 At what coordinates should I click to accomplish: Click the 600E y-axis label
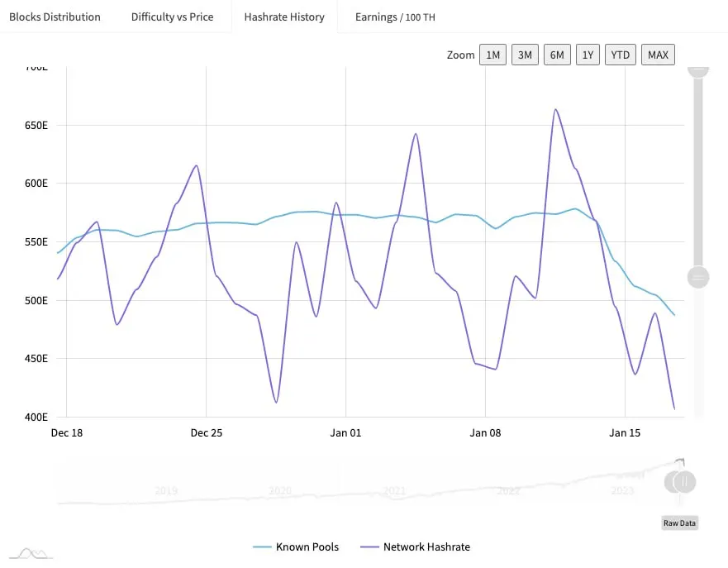[x=36, y=184]
